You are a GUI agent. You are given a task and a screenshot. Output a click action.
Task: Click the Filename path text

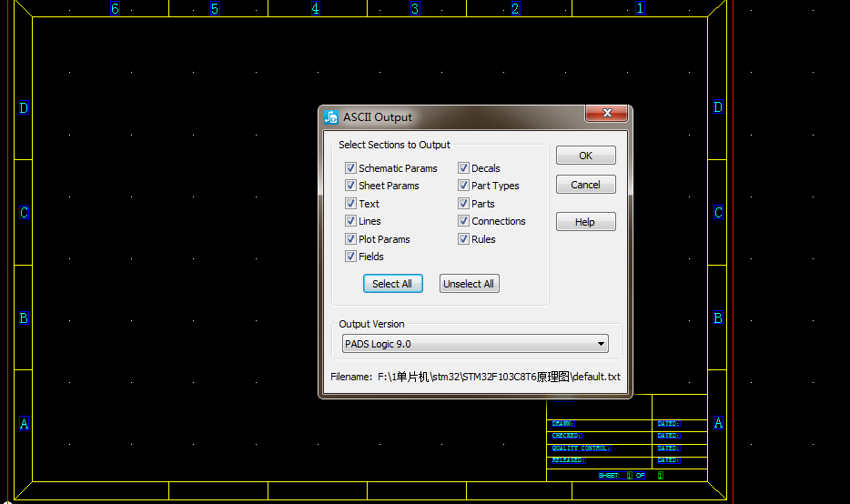tap(500, 377)
